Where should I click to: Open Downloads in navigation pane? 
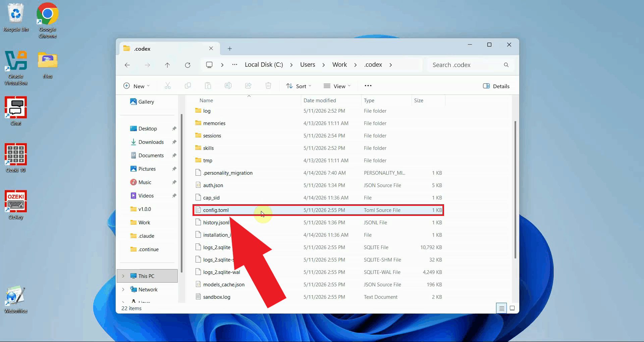click(x=148, y=142)
